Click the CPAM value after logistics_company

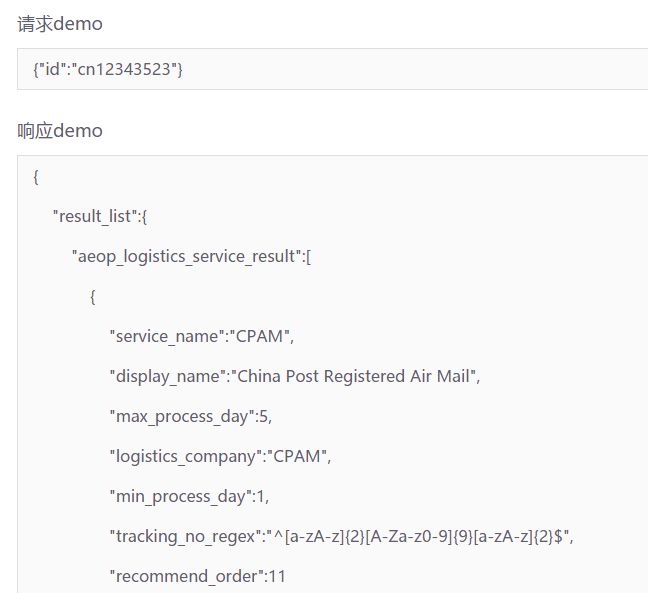[297, 457]
